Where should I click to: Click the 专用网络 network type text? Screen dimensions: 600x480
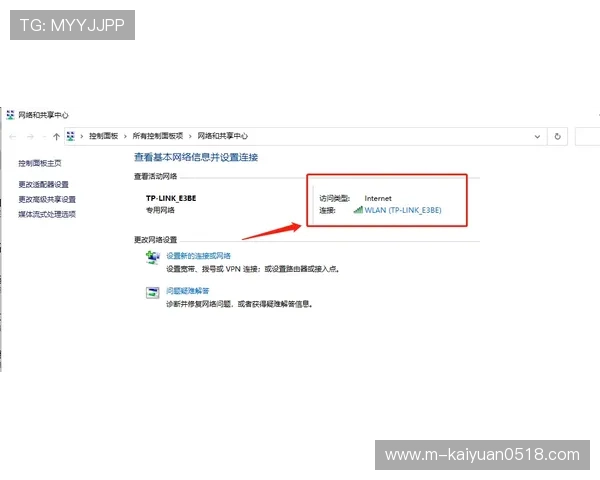click(160, 210)
